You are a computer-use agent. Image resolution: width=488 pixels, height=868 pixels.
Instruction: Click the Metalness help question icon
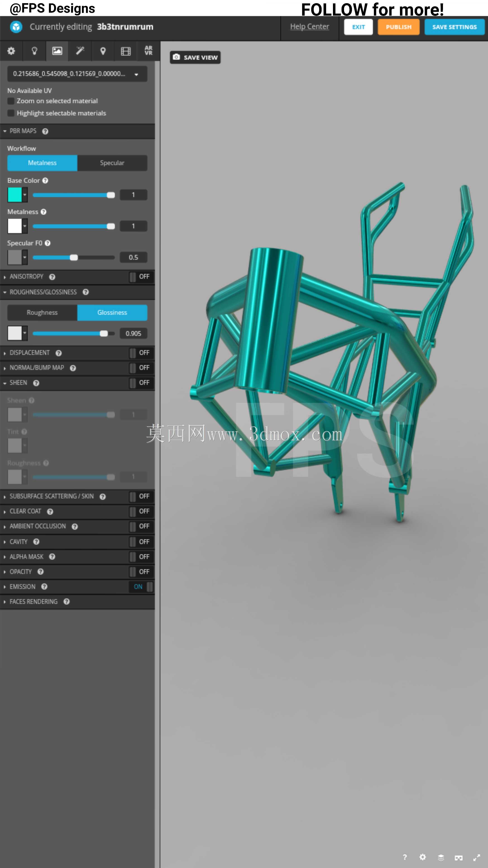pyautogui.click(x=43, y=212)
